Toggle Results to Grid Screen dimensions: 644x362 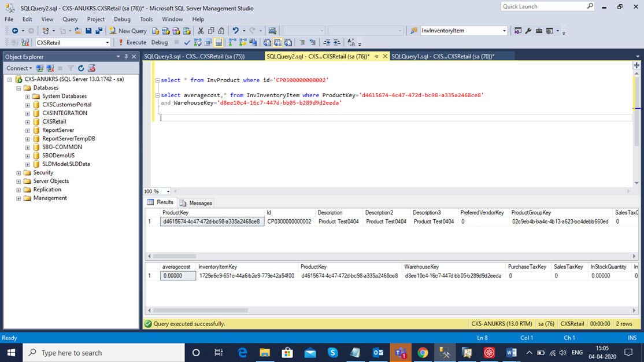[277, 43]
